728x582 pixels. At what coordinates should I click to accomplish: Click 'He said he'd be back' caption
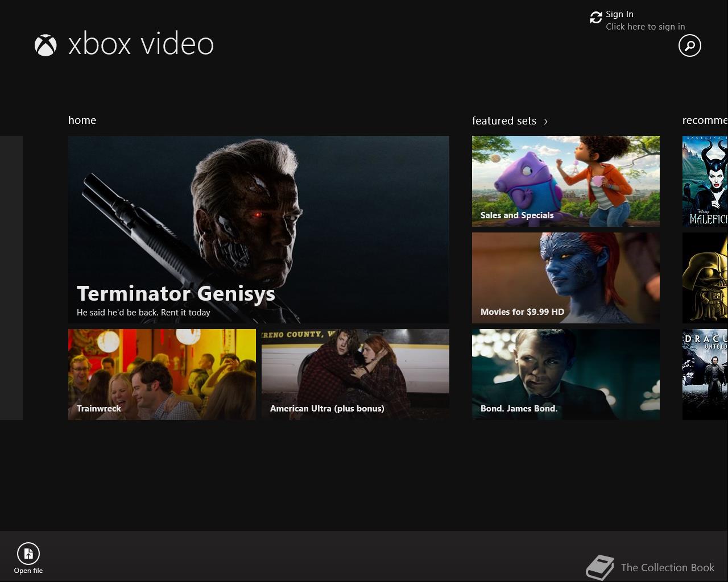(143, 313)
